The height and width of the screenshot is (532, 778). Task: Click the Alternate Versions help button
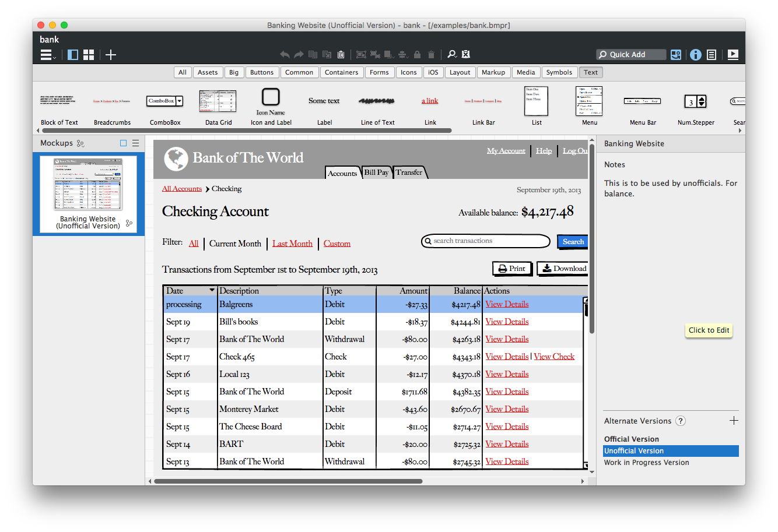point(680,421)
